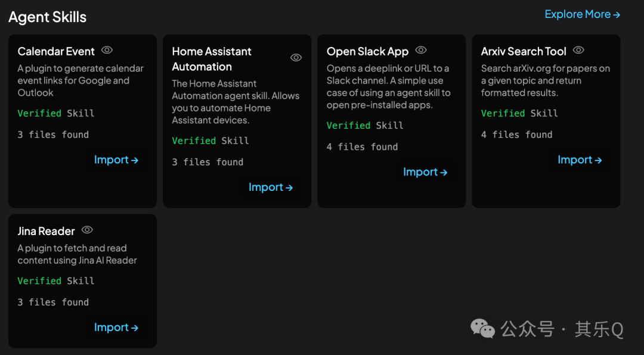This screenshot has width=644, height=355.
Task: Open the Explore More link
Action: click(x=582, y=14)
